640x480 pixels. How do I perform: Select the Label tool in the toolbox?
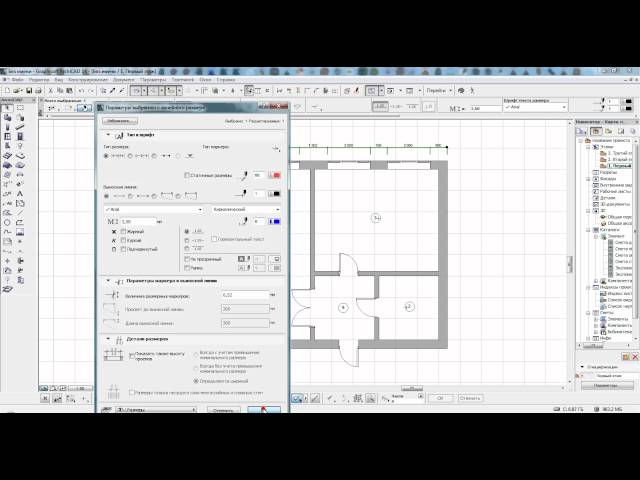pos(7,203)
